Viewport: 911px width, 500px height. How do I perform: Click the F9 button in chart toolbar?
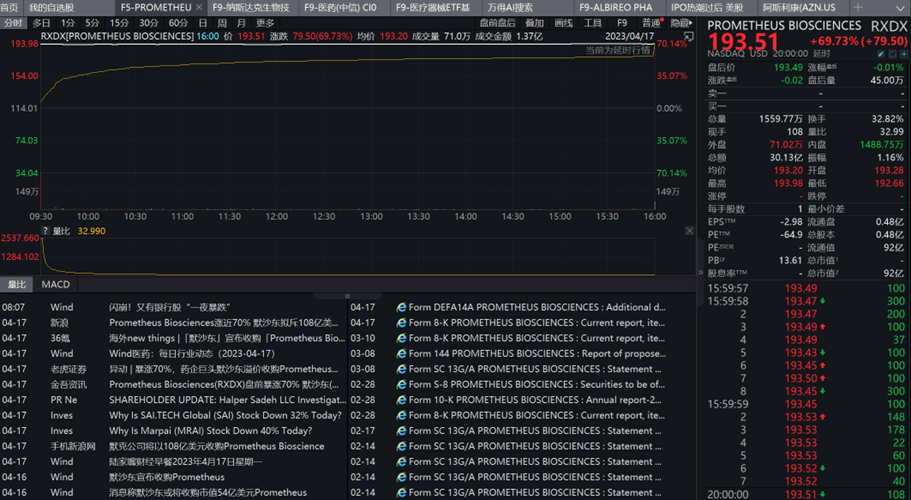(x=622, y=23)
